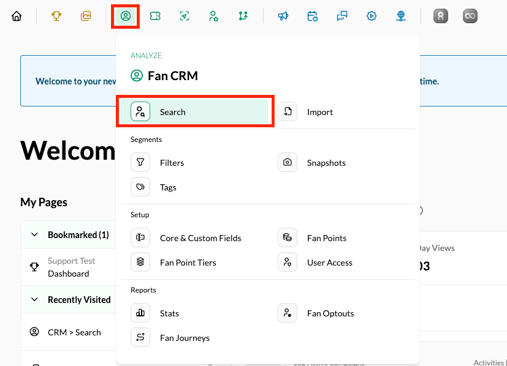Open User Access setup
This screenshot has width=507, height=366.
[342, 262]
